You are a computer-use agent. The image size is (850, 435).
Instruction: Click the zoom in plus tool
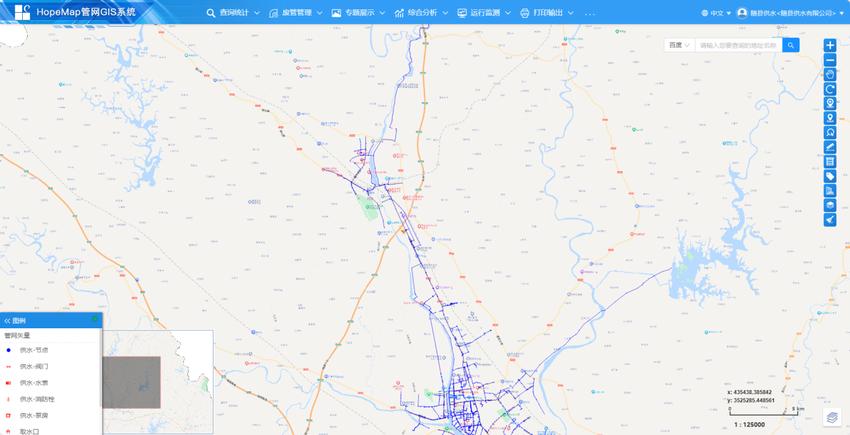click(830, 46)
